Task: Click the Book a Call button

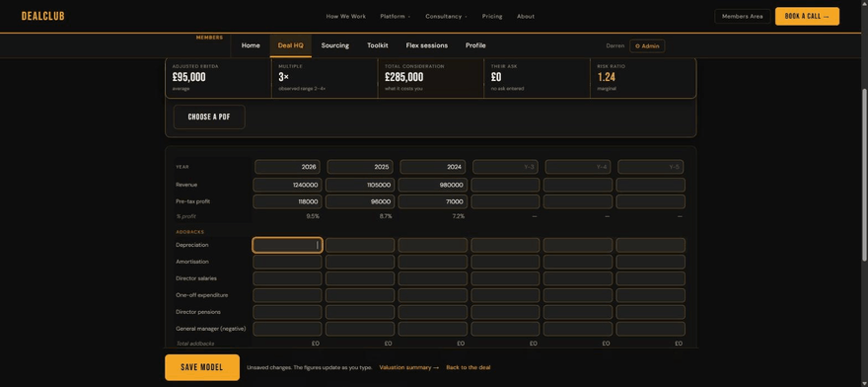Action: pos(807,16)
